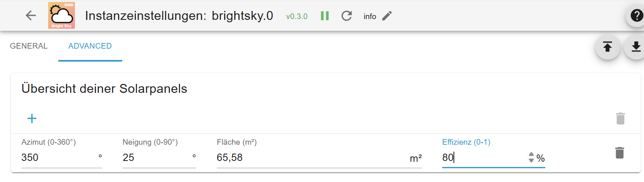Click the back arrow icon
The height and width of the screenshot is (182, 644).
(31, 16)
